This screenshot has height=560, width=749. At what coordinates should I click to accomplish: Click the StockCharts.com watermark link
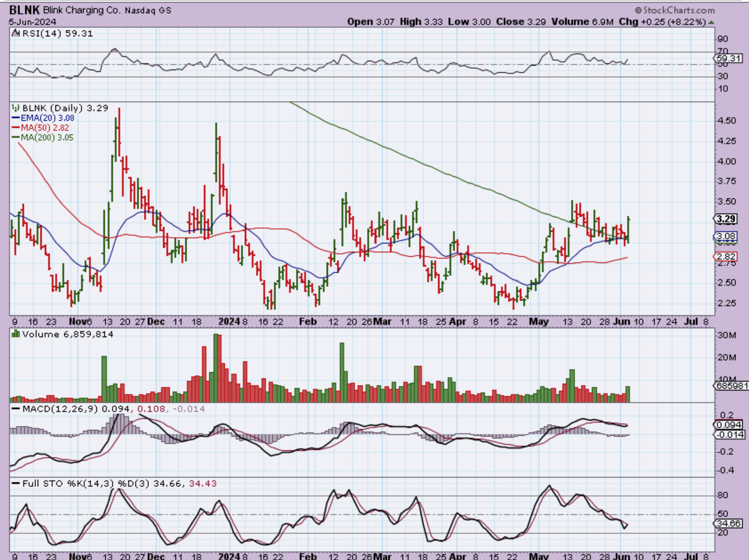[x=679, y=10]
